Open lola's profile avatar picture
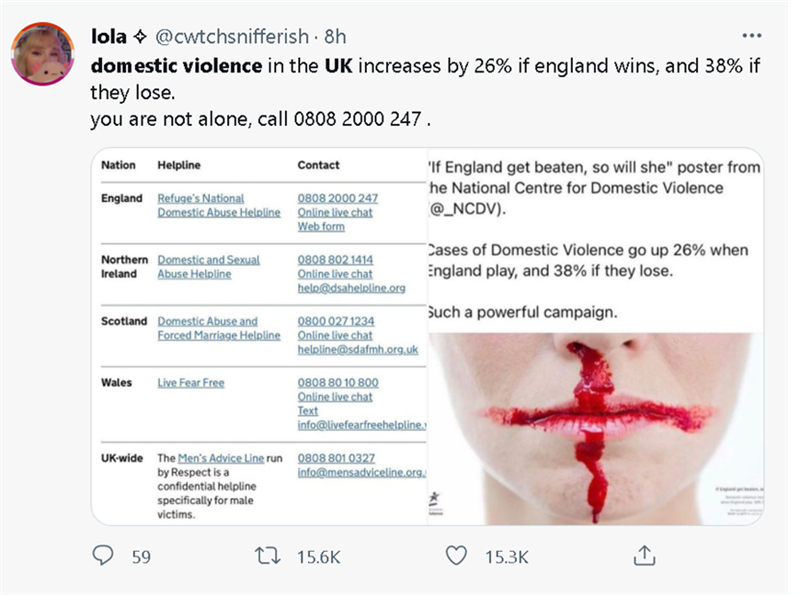 [42, 53]
